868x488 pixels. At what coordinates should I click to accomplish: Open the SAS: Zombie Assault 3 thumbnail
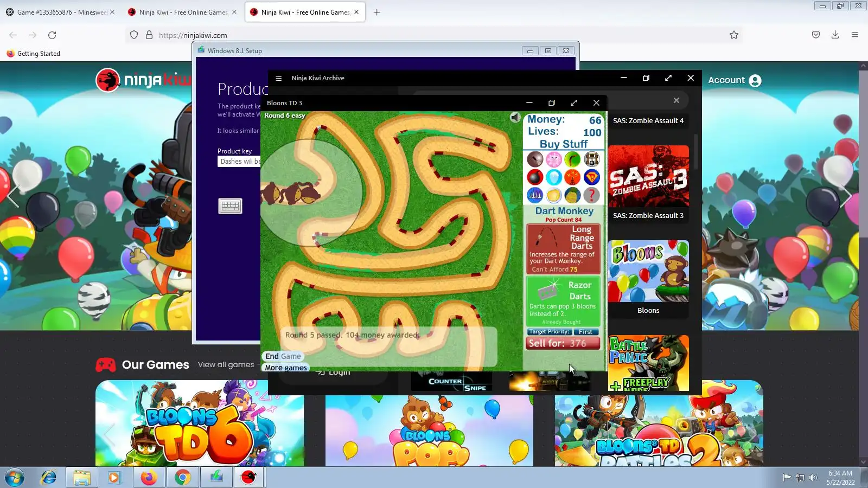[x=648, y=176]
